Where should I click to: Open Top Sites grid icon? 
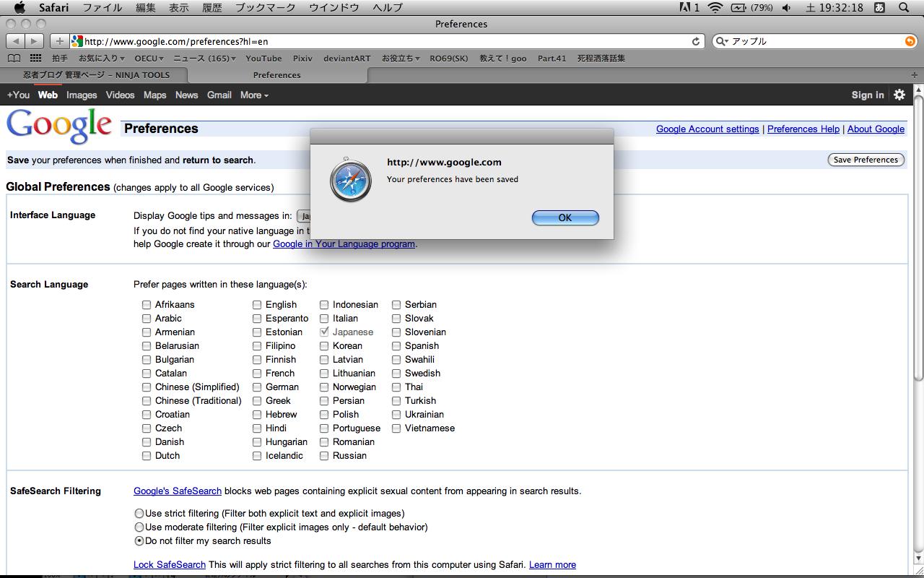35,59
